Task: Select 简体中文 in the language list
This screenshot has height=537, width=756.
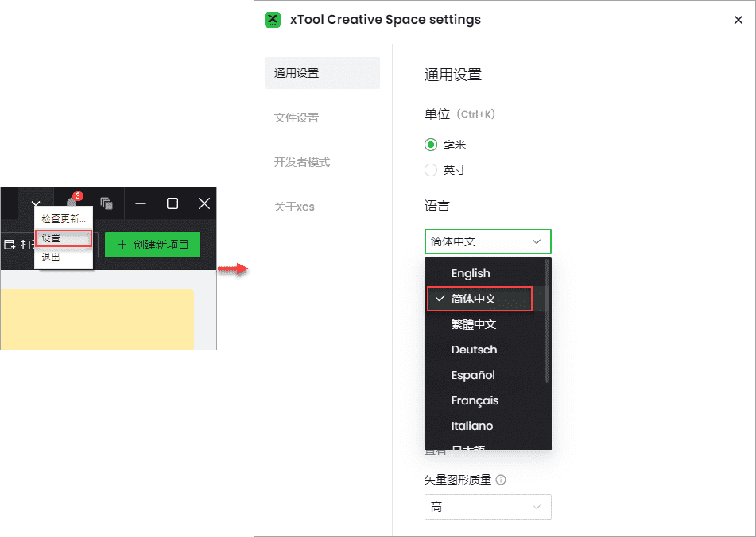Action: pos(485,299)
